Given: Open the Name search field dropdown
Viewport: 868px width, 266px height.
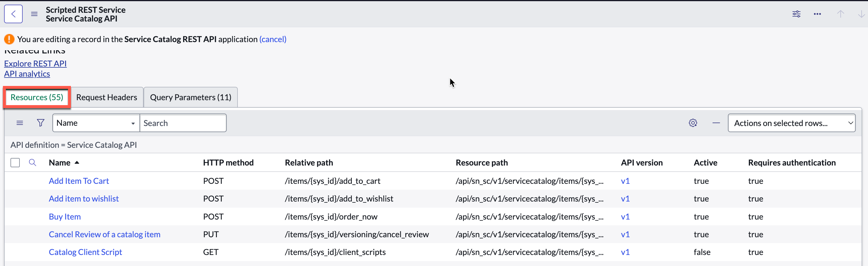Looking at the screenshot, I should [x=96, y=123].
